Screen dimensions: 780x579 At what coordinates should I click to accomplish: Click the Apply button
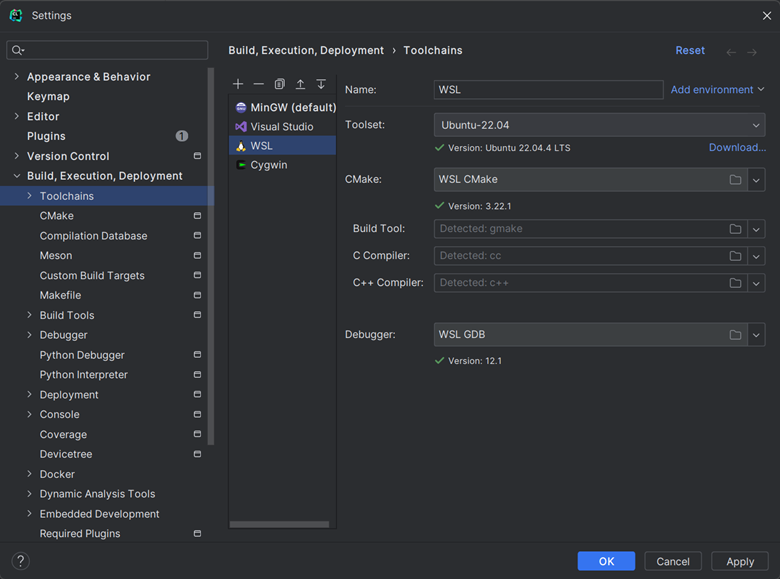tap(740, 561)
